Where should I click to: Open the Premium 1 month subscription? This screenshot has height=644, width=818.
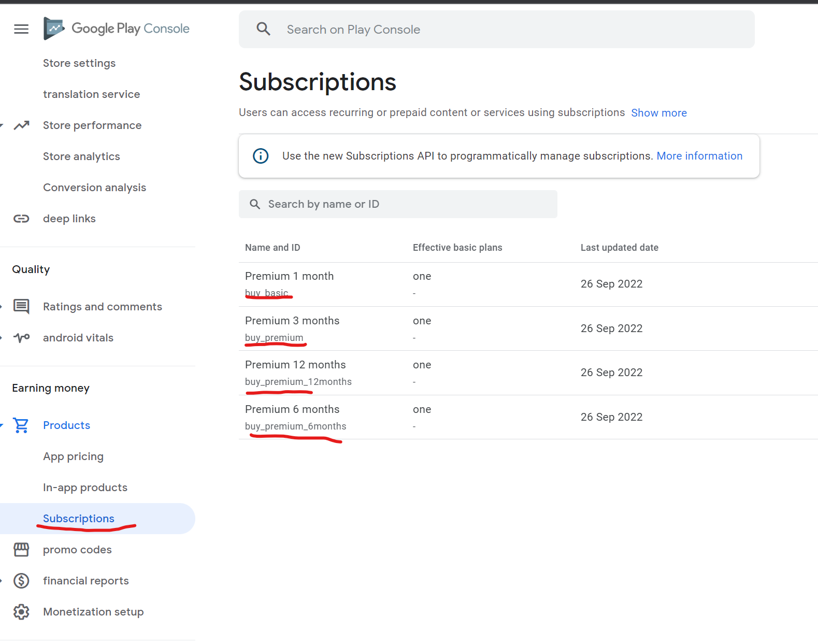(x=289, y=276)
